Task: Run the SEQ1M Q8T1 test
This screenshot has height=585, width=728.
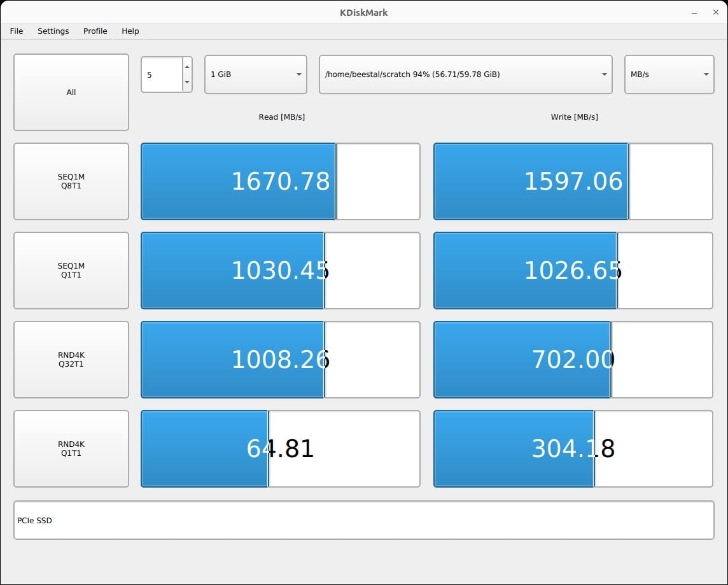Action: click(71, 181)
